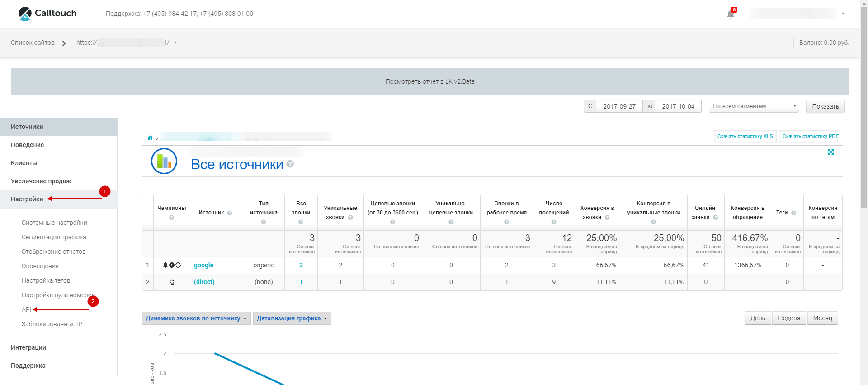Switch chart to Месяц view

click(x=823, y=318)
